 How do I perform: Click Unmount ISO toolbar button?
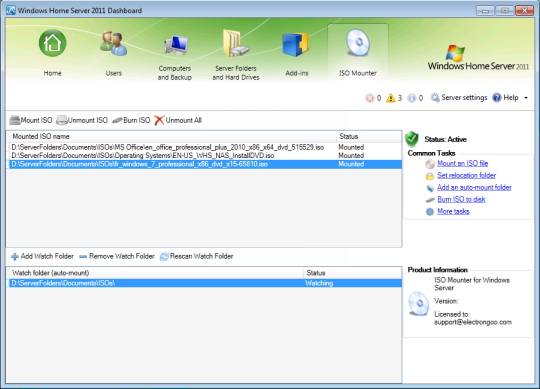[x=82, y=120]
